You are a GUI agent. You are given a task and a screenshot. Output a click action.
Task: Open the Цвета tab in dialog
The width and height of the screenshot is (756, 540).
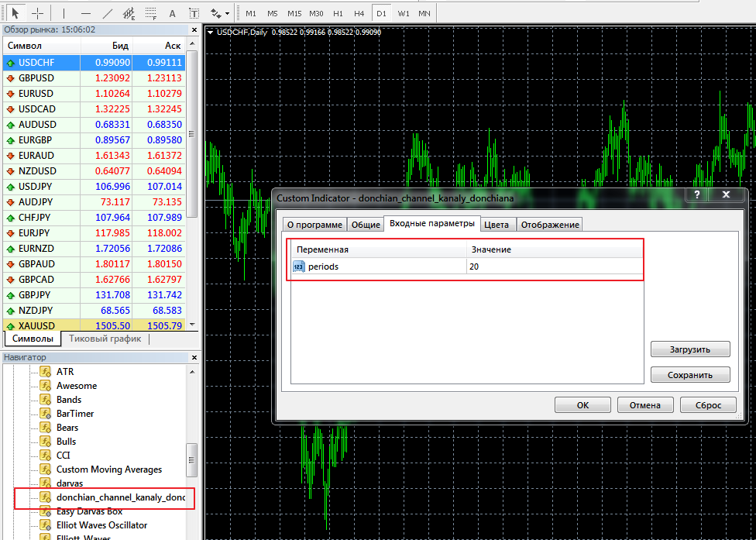(x=497, y=225)
